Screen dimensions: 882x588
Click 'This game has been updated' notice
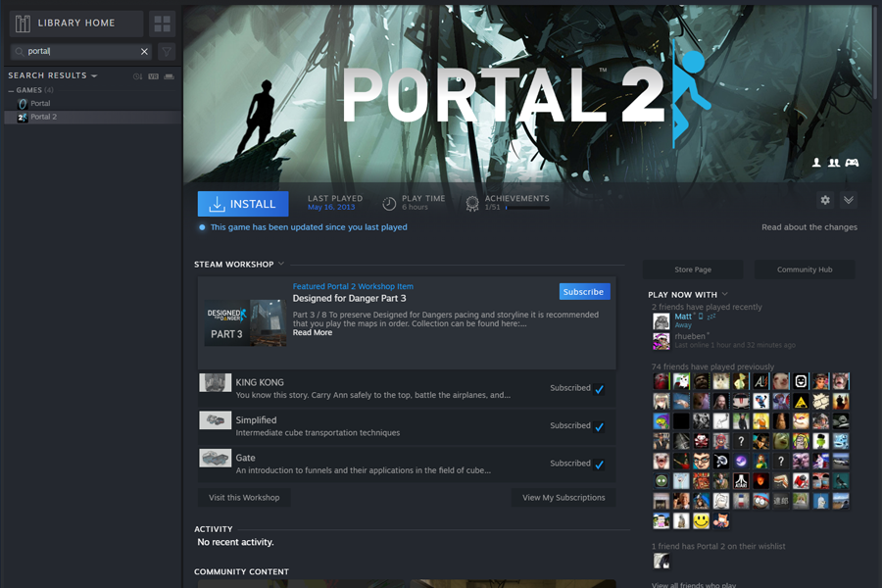(309, 227)
